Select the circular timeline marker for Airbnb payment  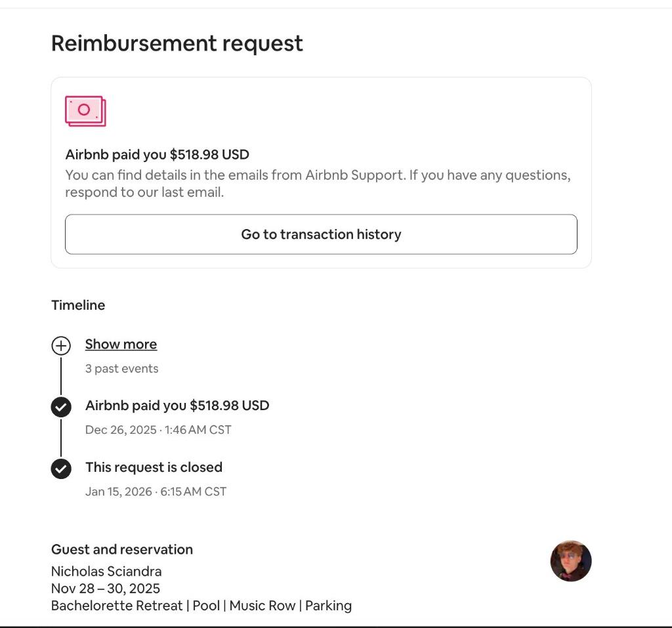click(61, 406)
